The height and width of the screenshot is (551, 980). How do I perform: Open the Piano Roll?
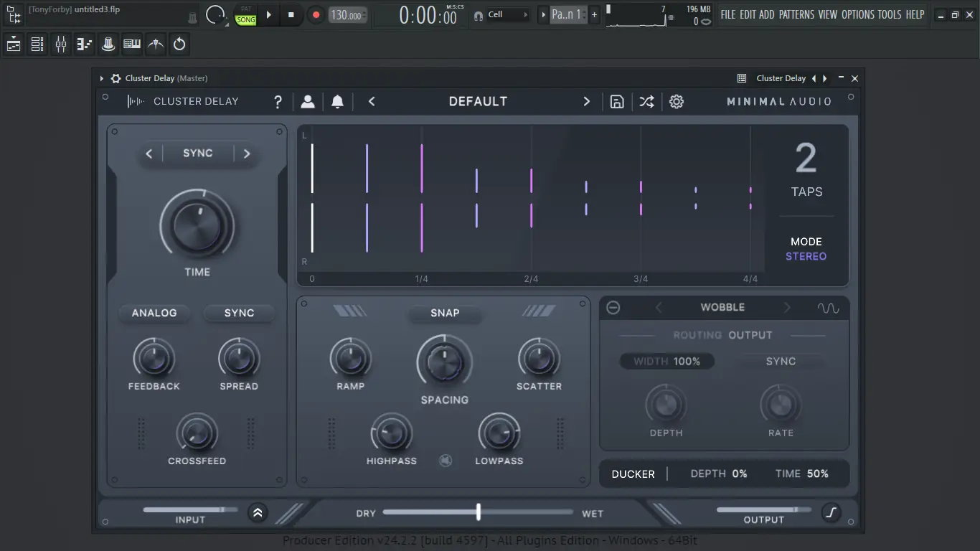[x=84, y=44]
